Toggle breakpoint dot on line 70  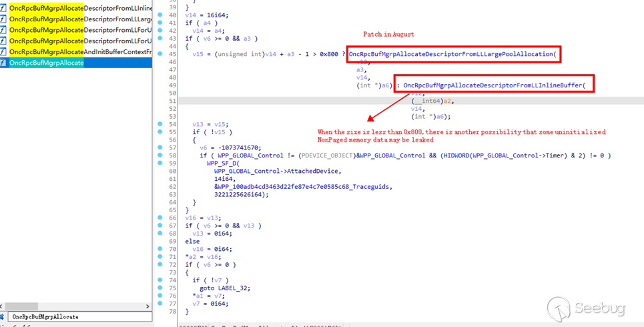coord(159,249)
